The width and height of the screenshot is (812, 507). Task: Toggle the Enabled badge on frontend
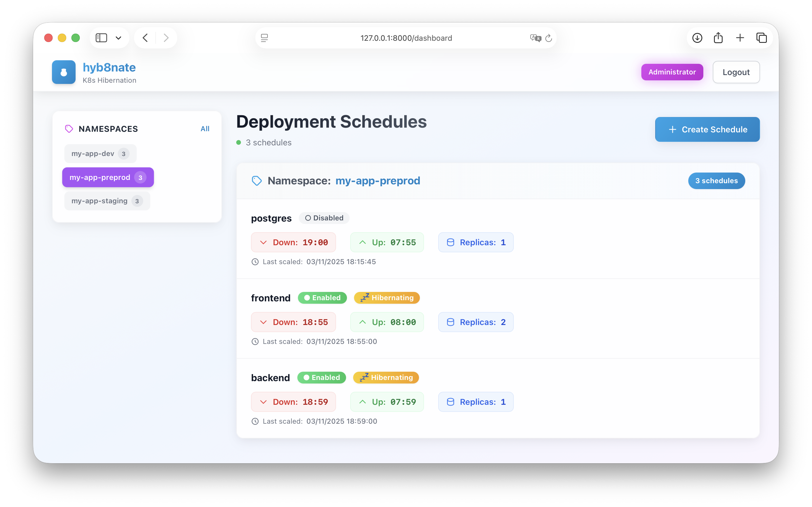pos(322,298)
